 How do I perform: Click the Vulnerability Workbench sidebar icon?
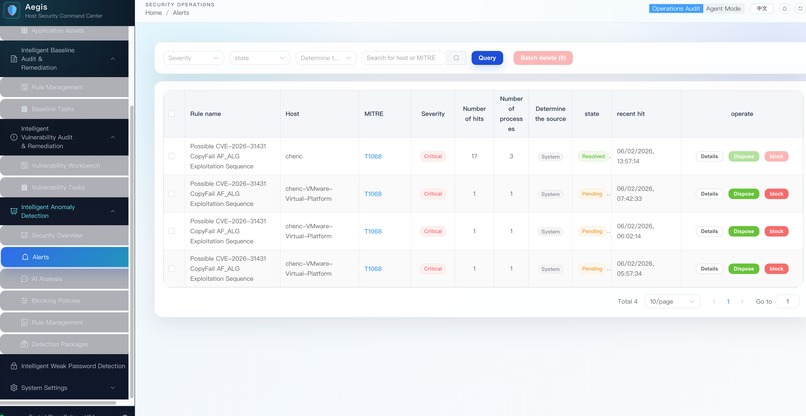coord(24,166)
